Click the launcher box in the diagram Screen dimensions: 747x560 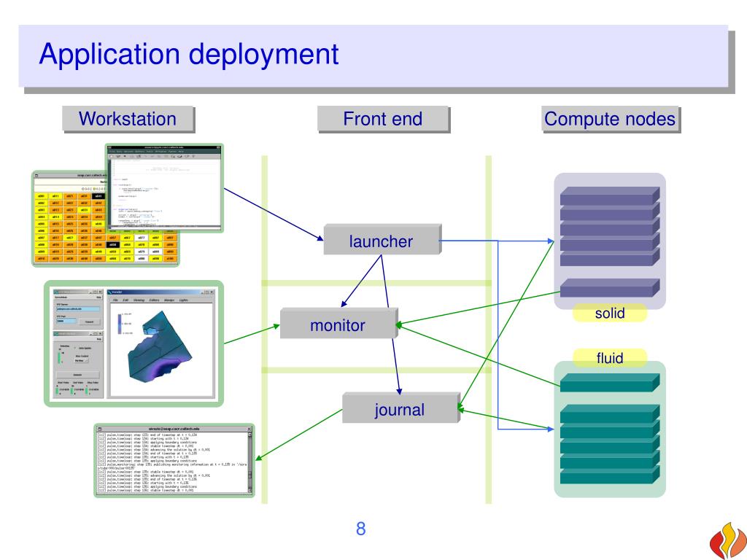[x=382, y=240]
